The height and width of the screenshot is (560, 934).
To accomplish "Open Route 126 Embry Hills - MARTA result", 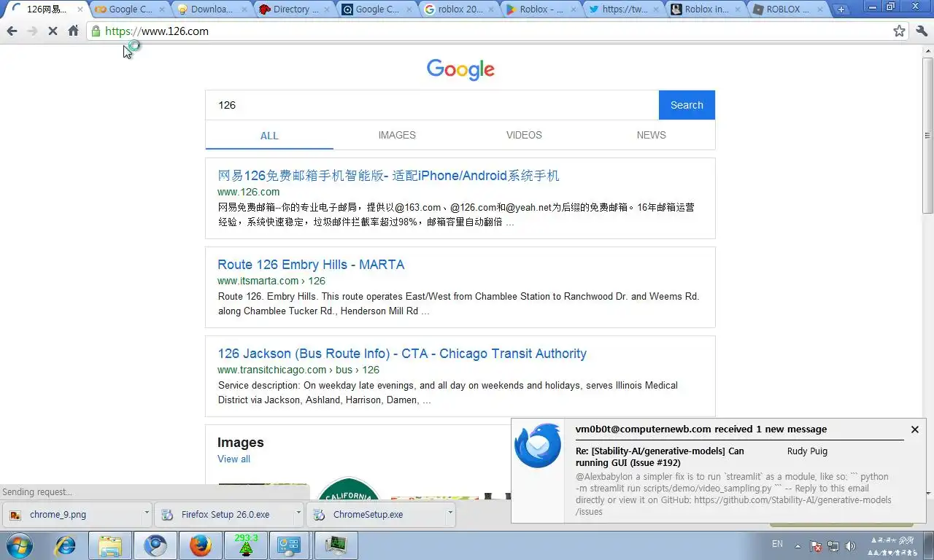I will coord(311,265).
